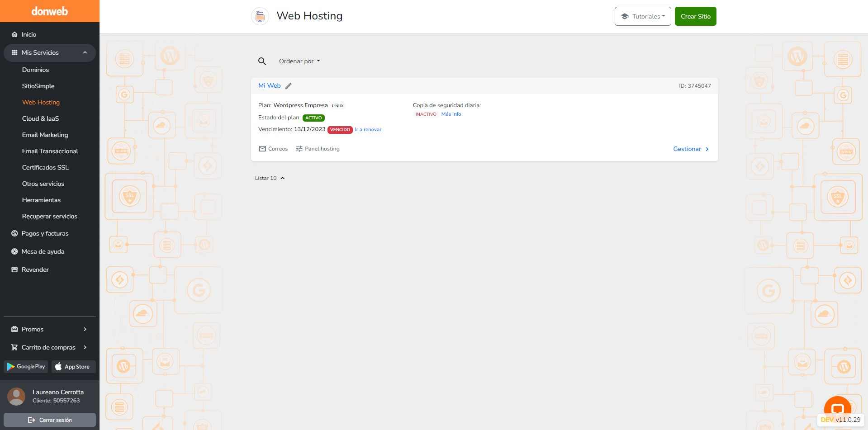This screenshot has height=430, width=868.
Task: Open Otros servicios
Action: click(43, 184)
